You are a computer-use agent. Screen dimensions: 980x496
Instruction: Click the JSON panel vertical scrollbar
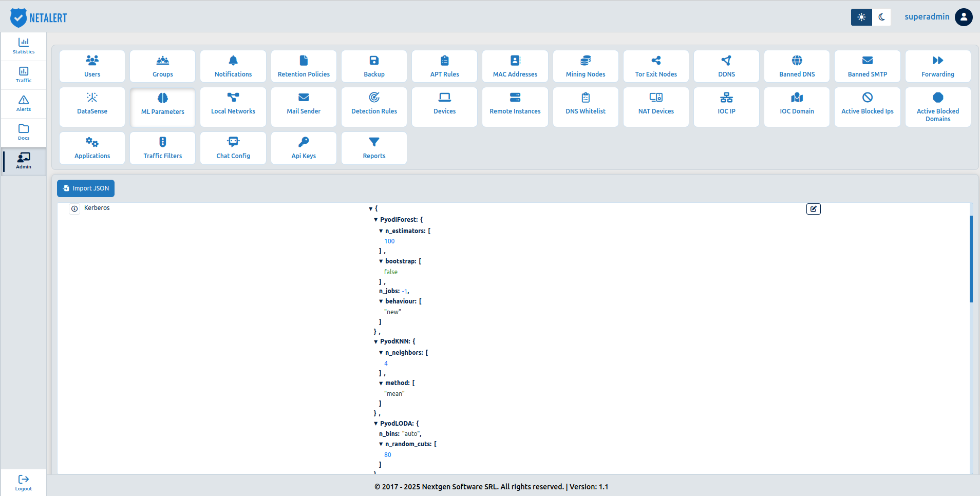pos(971,259)
